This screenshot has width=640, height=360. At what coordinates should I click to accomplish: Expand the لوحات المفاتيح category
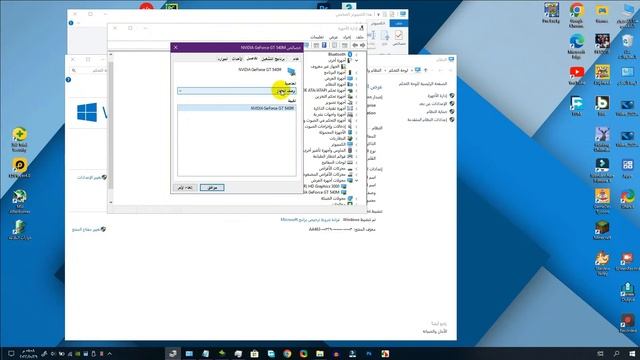(x=356, y=162)
